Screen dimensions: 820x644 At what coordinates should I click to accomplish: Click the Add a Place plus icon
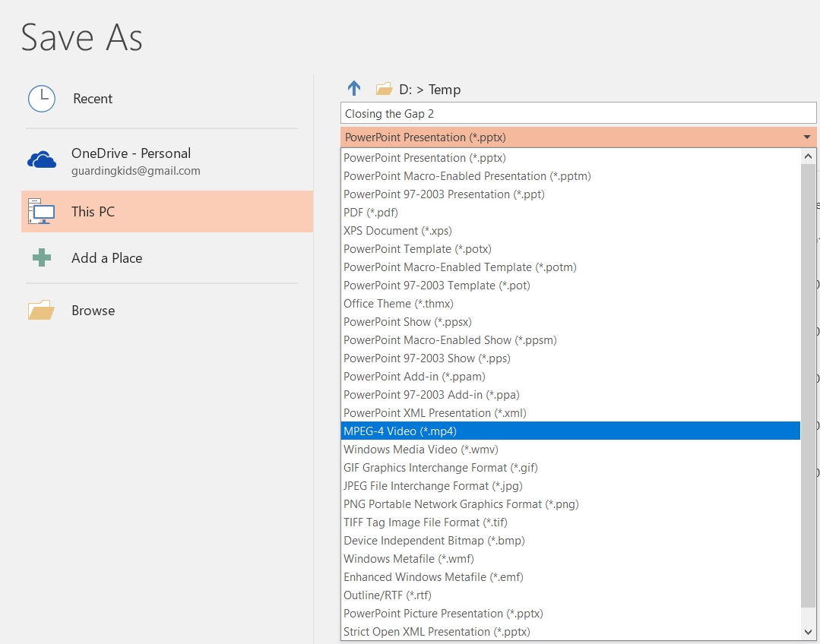coord(42,257)
